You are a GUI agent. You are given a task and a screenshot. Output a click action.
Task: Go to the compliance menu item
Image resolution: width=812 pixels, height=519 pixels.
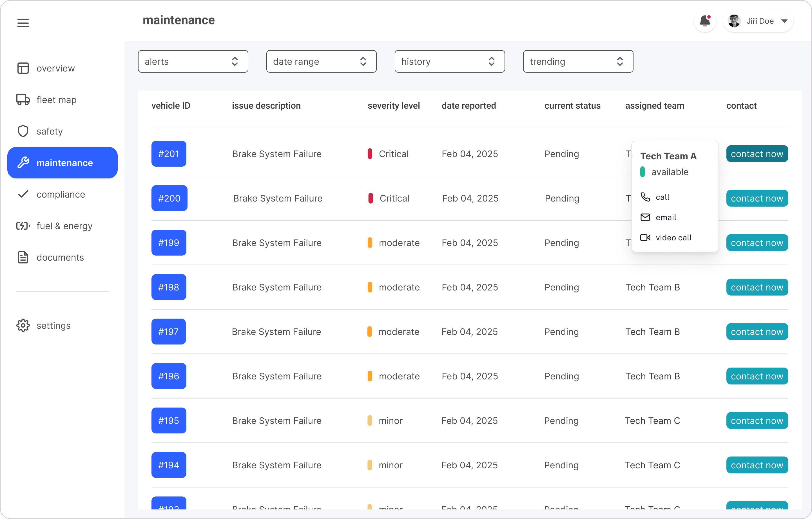tap(61, 194)
